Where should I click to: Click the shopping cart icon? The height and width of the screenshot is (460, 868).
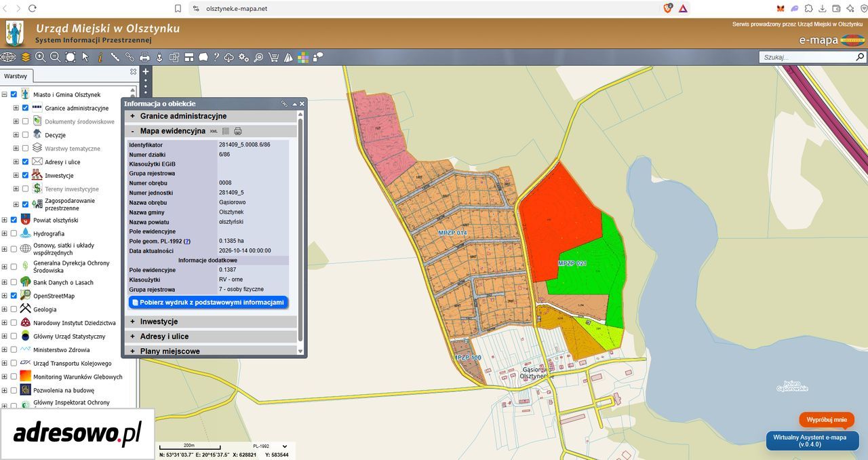click(273, 57)
